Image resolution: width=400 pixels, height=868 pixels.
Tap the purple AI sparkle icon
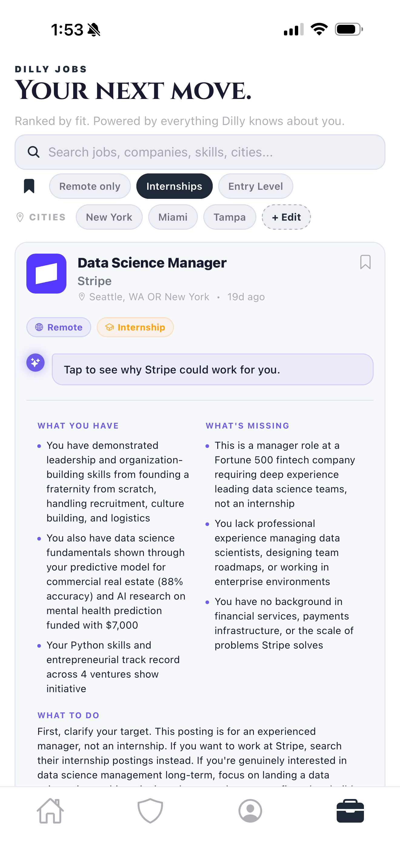pos(35,363)
